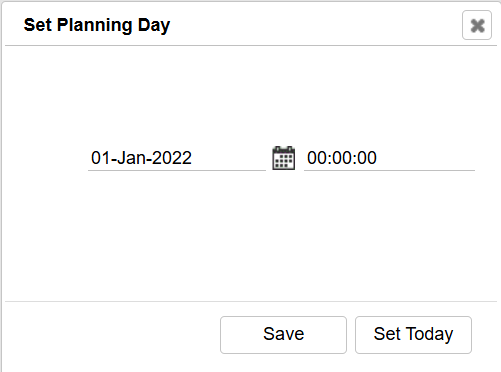The width and height of the screenshot is (501, 372).
Task: Click the Set Today button
Action: (x=413, y=335)
